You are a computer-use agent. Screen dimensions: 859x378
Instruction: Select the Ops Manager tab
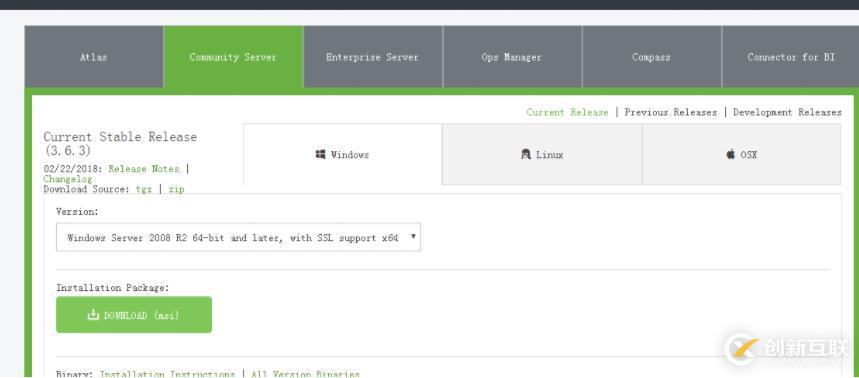(512, 57)
